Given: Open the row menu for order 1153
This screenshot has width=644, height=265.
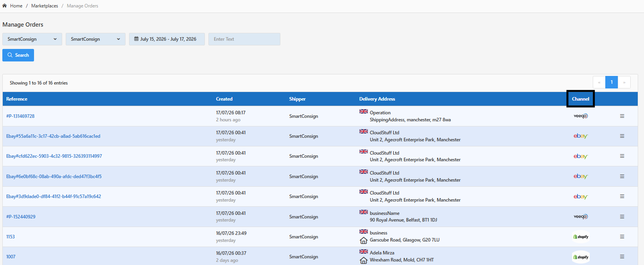Looking at the screenshot, I should [x=622, y=237].
